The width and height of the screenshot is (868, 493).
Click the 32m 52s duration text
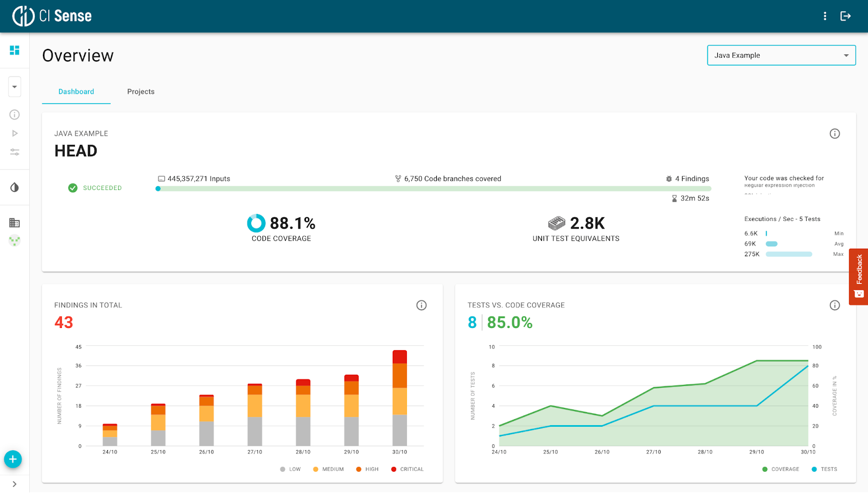coord(691,198)
